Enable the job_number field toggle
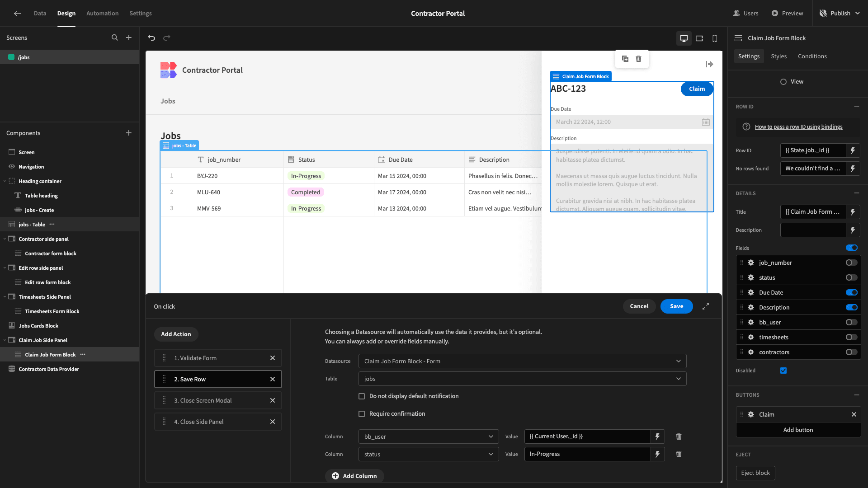Viewport: 868px width, 488px height. [852, 263]
